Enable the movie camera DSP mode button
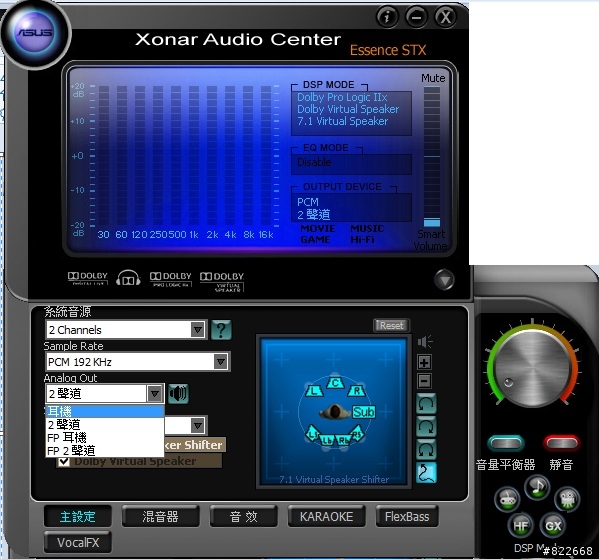Screen dimensions: 599x559 coord(567,499)
